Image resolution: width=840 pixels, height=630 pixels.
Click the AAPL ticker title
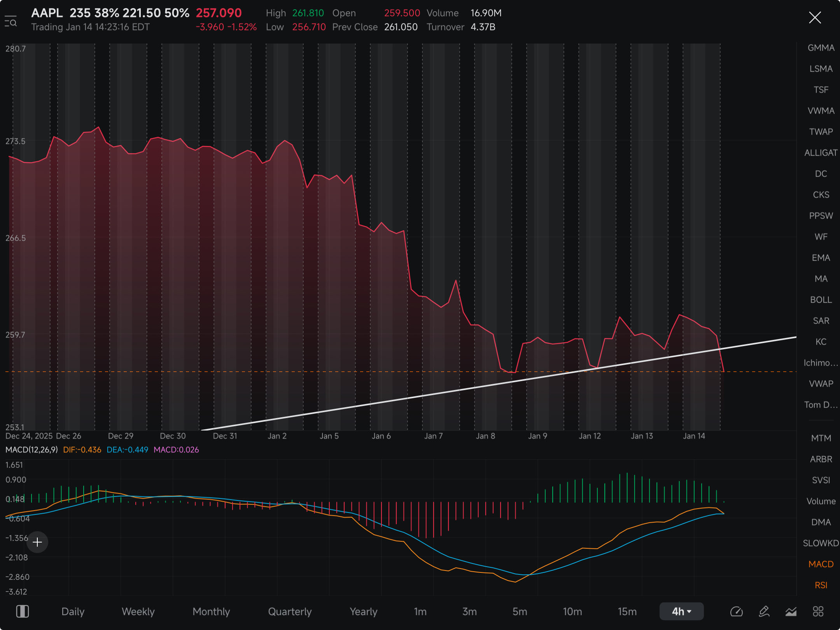point(47,13)
